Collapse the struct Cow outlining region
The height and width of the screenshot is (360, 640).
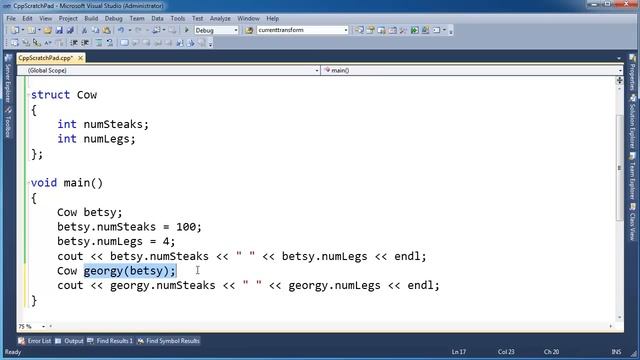point(29,95)
